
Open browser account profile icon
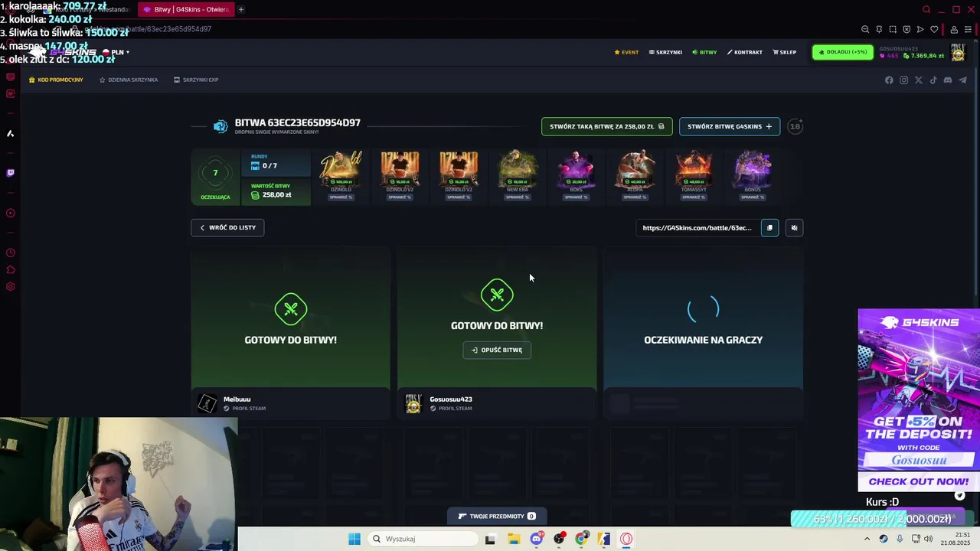pyautogui.click(x=954, y=29)
